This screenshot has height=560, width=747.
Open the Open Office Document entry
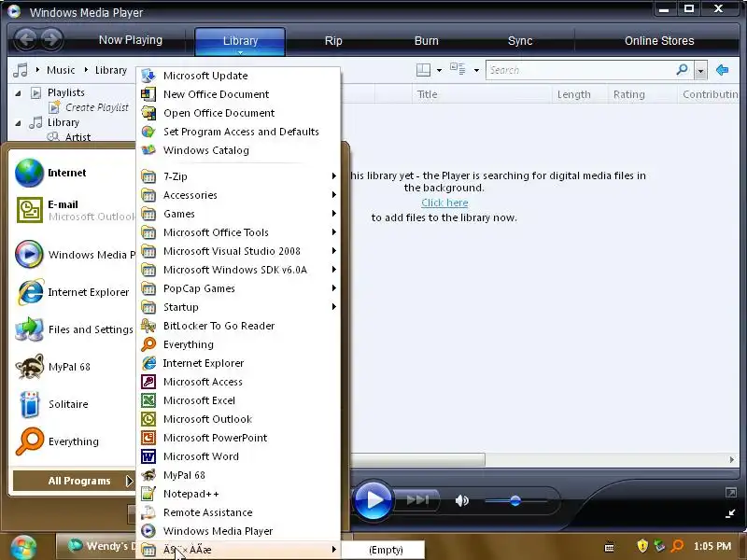coord(238,113)
